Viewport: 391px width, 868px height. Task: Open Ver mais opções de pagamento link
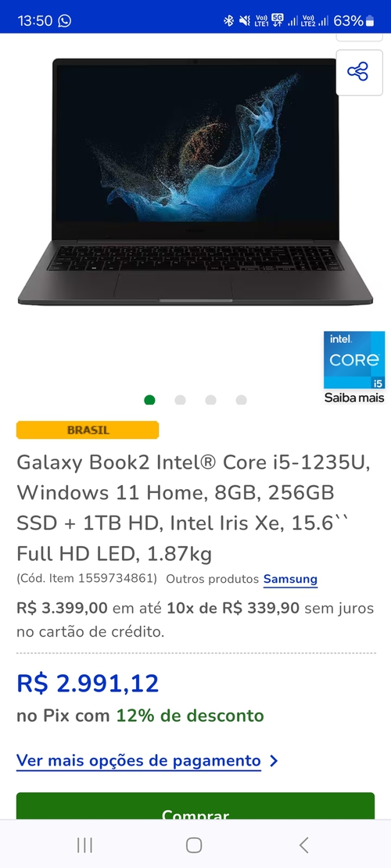(x=138, y=761)
